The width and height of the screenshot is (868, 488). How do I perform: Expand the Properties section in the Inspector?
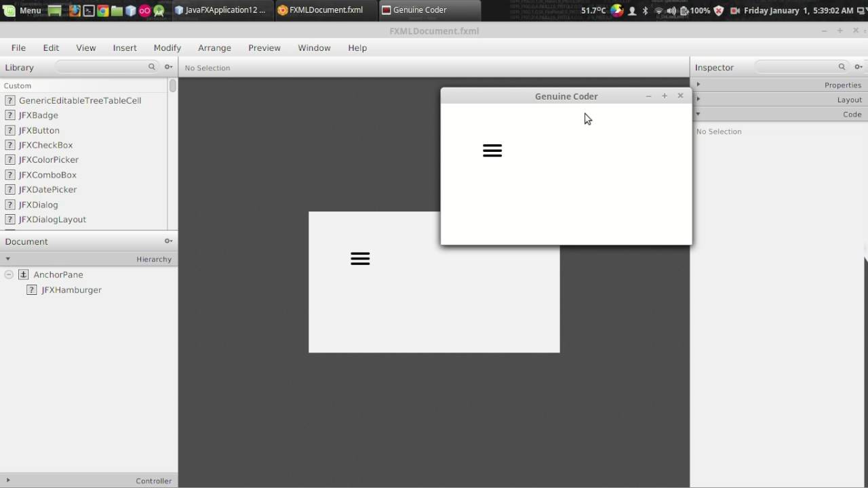pos(698,84)
